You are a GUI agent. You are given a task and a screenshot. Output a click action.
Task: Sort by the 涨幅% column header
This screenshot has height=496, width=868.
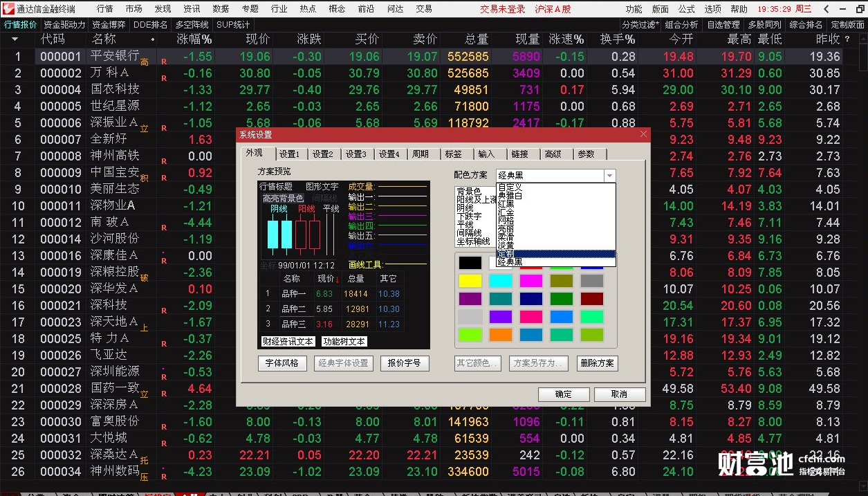[x=194, y=39]
